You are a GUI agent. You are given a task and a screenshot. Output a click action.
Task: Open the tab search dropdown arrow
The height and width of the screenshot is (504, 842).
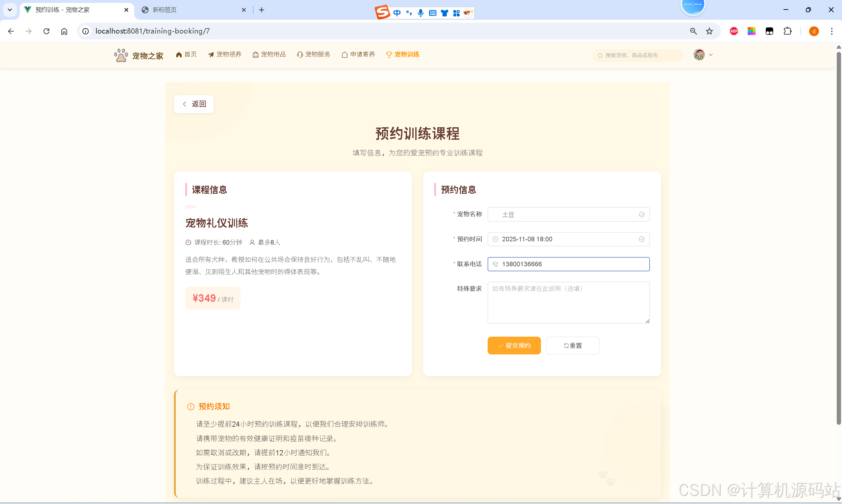[x=10, y=10]
